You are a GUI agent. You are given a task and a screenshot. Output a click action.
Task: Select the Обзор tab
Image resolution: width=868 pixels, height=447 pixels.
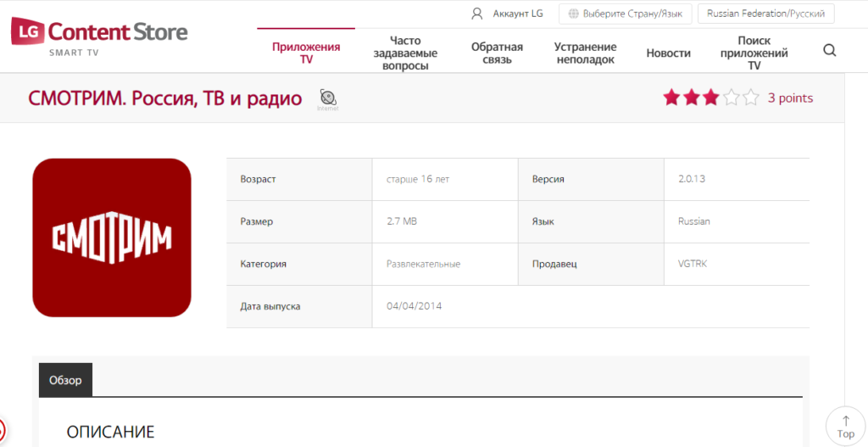point(65,380)
